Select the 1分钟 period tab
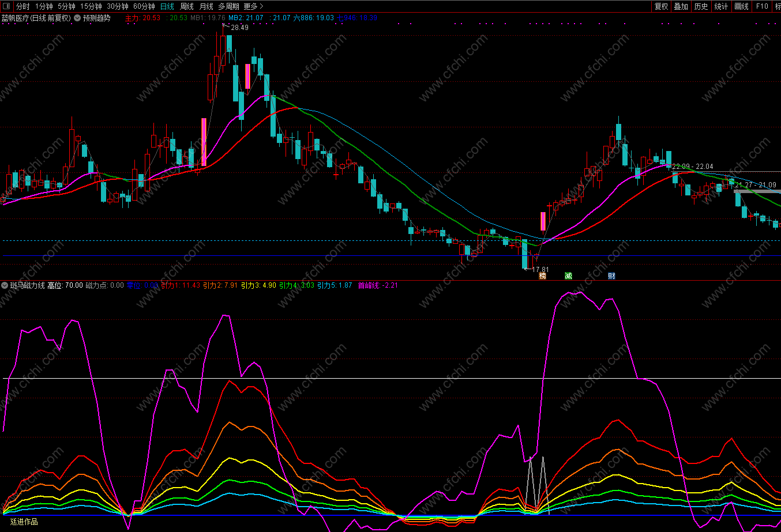 click(x=44, y=6)
